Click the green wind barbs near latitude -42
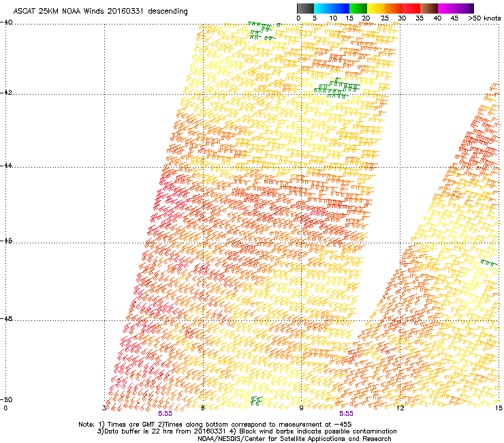504x443 pixels. (x=336, y=88)
